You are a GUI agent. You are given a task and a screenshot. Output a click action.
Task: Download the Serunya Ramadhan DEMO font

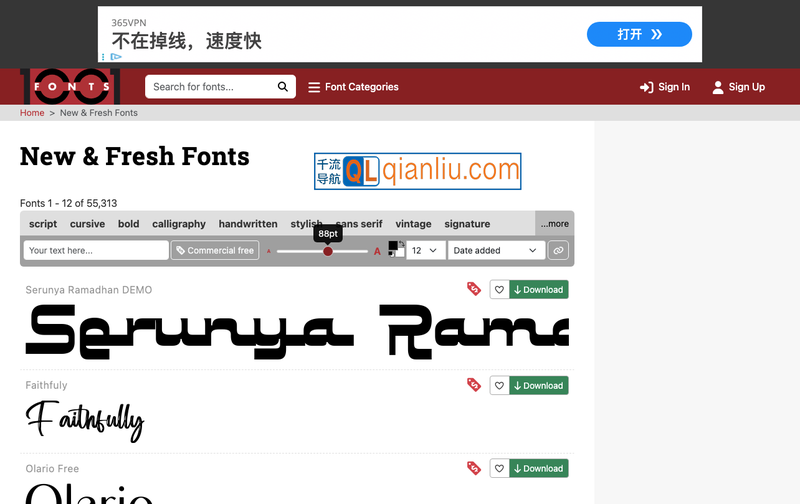tap(539, 290)
